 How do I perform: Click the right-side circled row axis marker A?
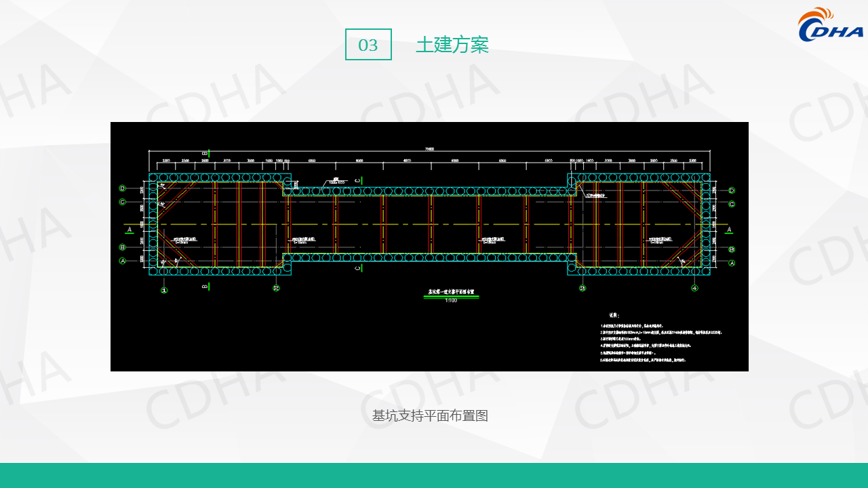[732, 263]
